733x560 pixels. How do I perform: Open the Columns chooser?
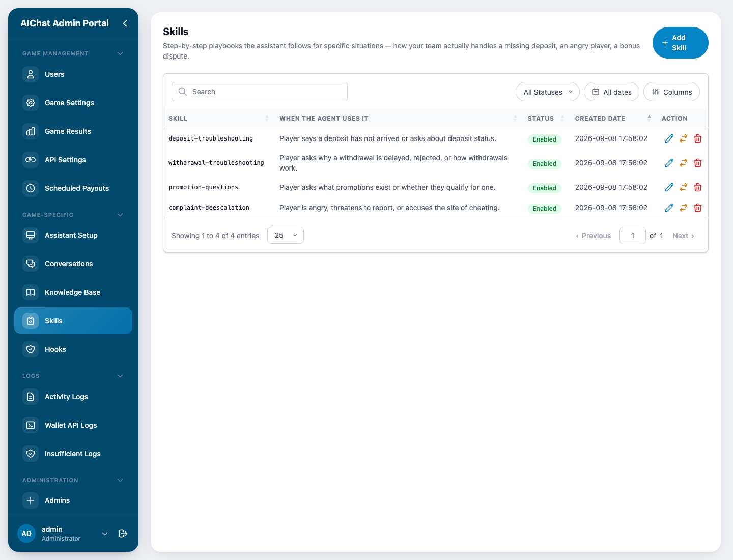tap(671, 92)
